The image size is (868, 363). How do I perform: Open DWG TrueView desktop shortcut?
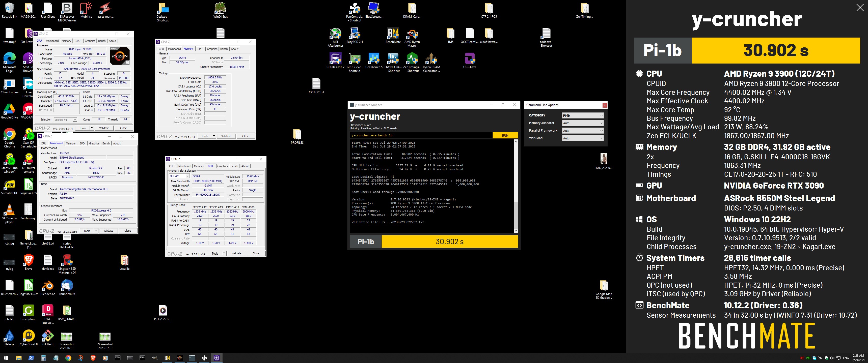point(47,315)
